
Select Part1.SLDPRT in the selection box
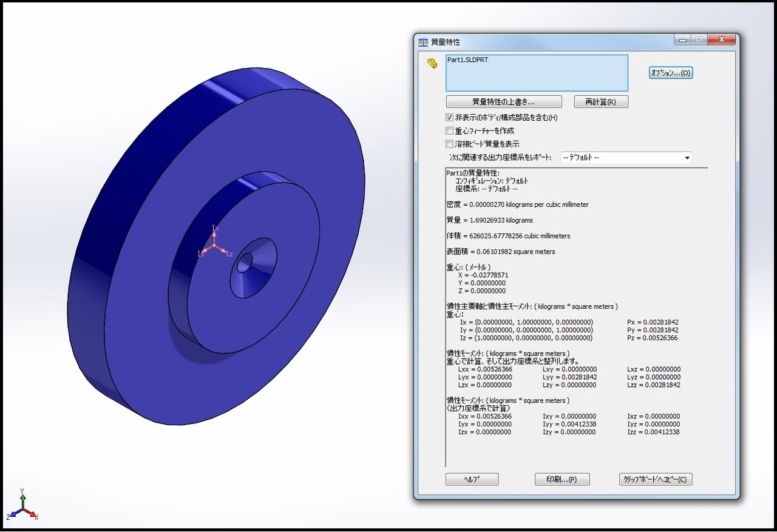(467, 60)
